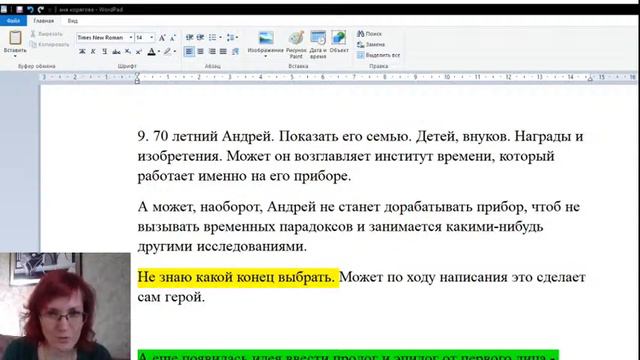Click the webcam video overlay

pyautogui.click(x=65, y=306)
